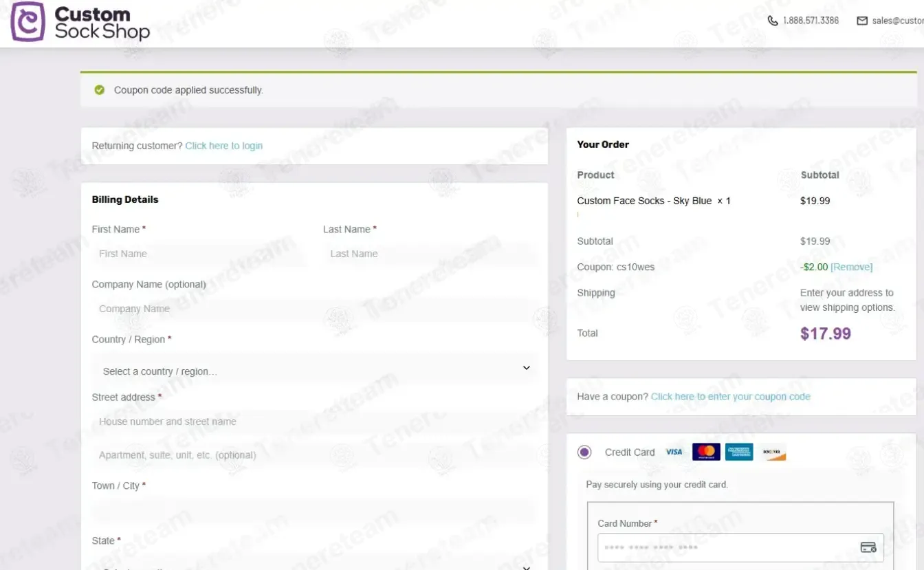Image resolution: width=924 pixels, height=570 pixels.
Task: Expand the State dropdown arrow
Action: 526,567
